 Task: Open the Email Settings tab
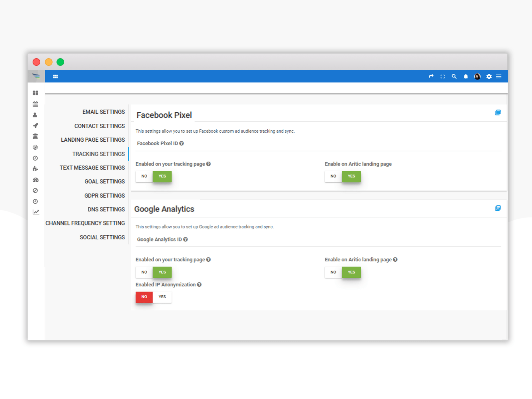(104, 112)
